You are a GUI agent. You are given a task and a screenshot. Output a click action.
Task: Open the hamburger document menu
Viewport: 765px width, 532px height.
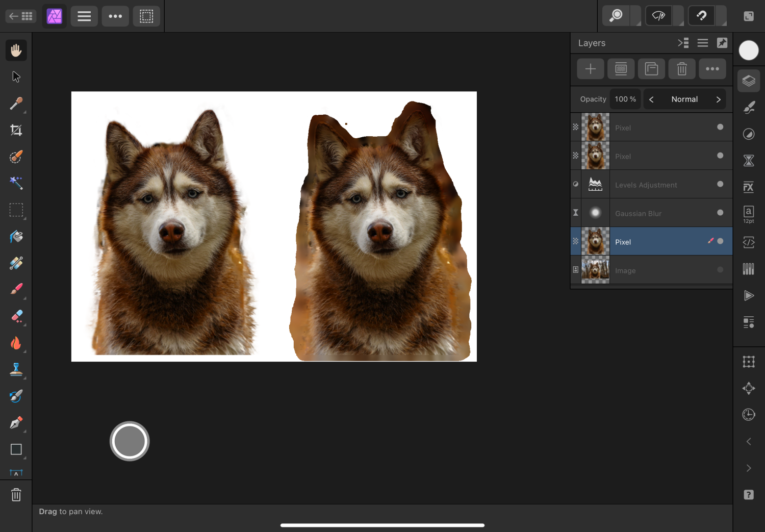coord(84,16)
